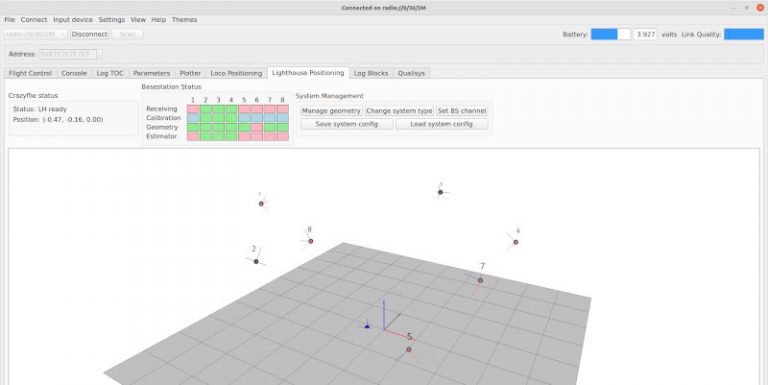
Task: Click the Address spinbox field
Action: click(71, 54)
